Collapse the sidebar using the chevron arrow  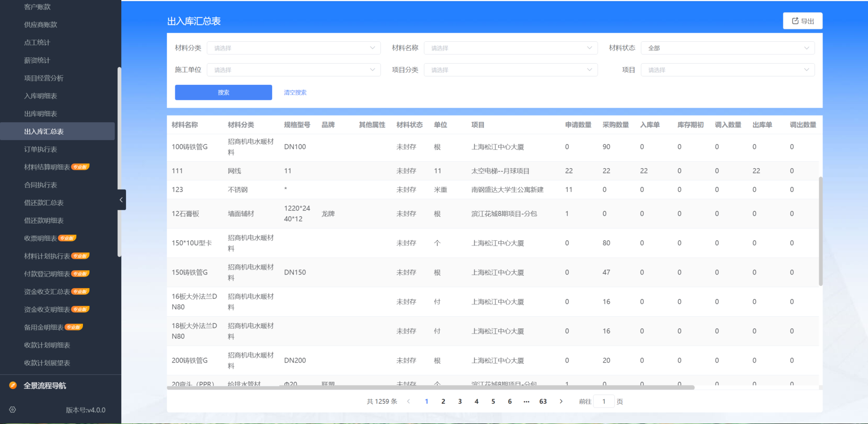point(121,200)
